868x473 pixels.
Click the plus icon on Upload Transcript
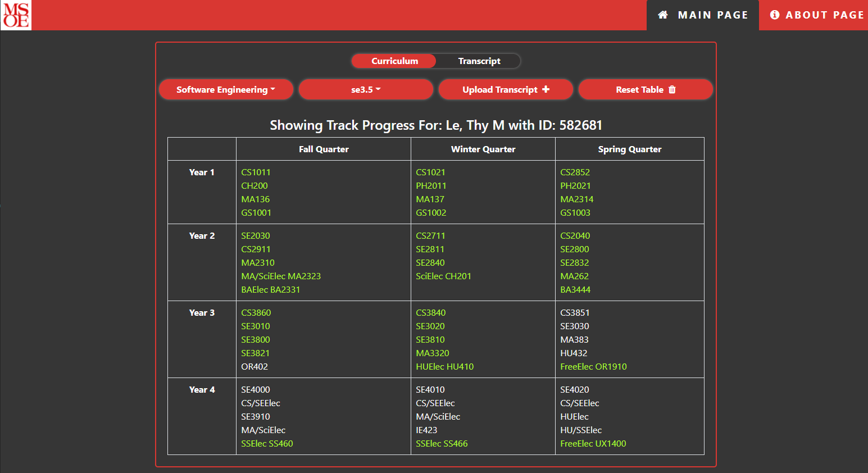546,89
